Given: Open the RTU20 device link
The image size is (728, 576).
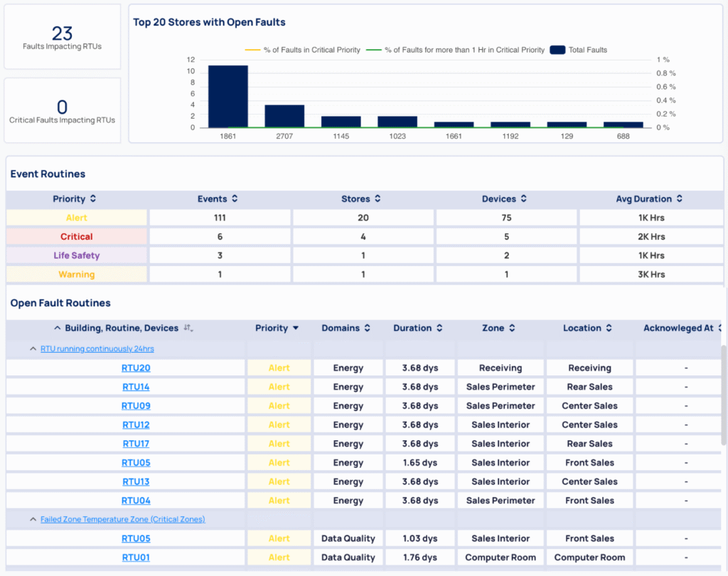Looking at the screenshot, I should [x=136, y=368].
